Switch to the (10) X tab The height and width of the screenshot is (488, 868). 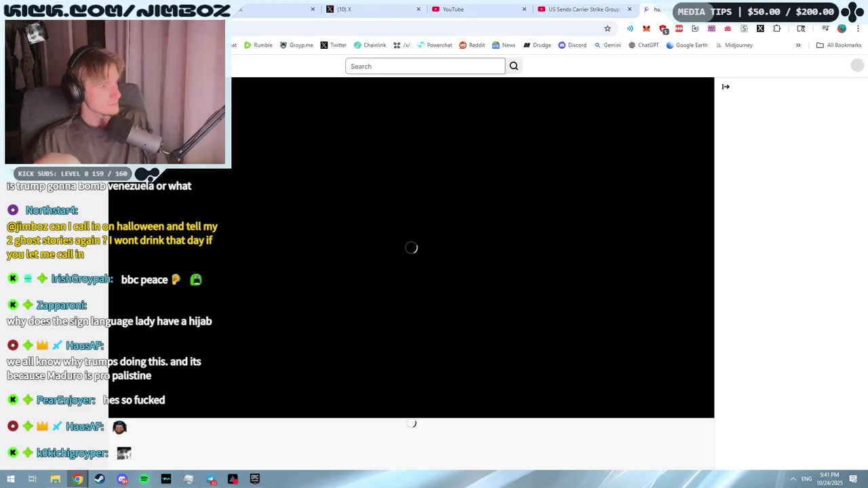click(373, 9)
